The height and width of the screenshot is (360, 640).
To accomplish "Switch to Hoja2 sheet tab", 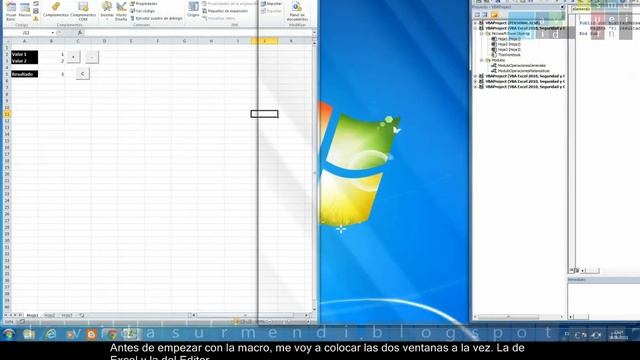I will coord(49,316).
